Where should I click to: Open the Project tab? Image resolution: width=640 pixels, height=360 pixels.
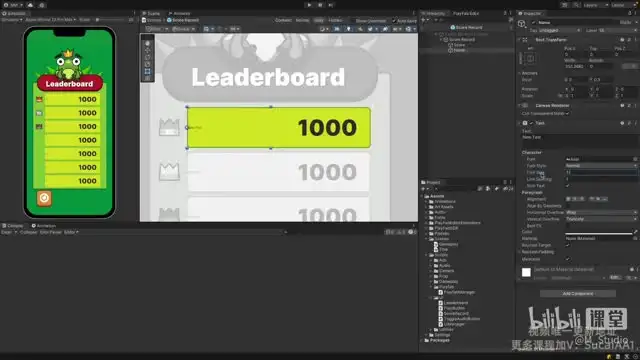point(431,182)
